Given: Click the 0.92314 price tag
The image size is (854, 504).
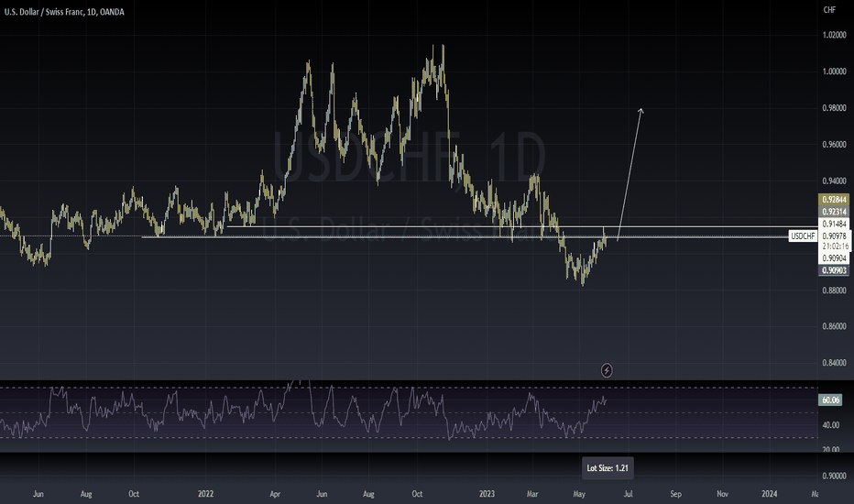Looking at the screenshot, I should 834,212.
